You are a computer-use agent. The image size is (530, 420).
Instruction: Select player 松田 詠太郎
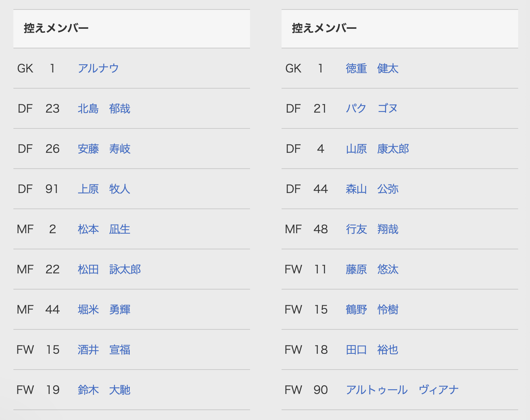tap(109, 269)
